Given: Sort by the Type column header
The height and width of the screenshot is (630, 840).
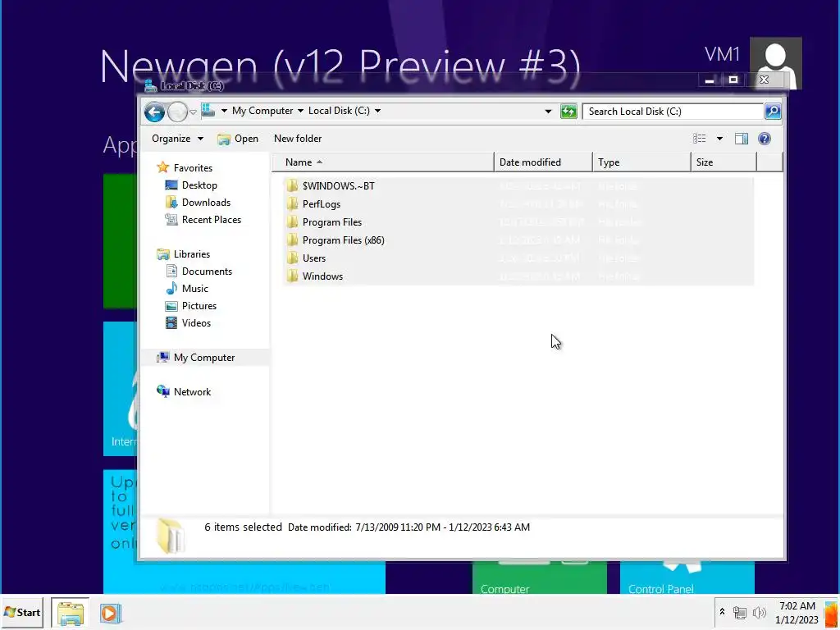Looking at the screenshot, I should 641,162.
